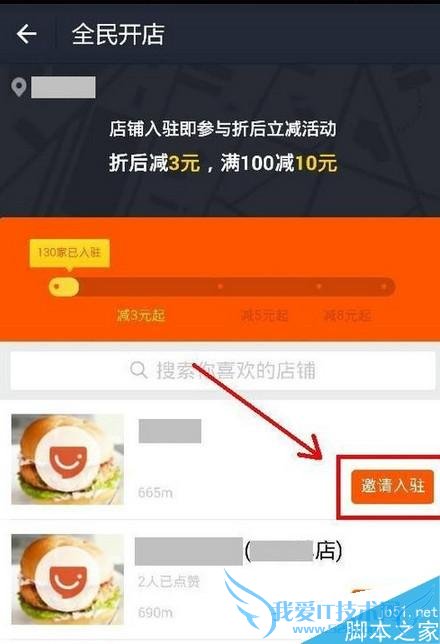Click the yellow progress bar handle

pyautogui.click(x=64, y=286)
